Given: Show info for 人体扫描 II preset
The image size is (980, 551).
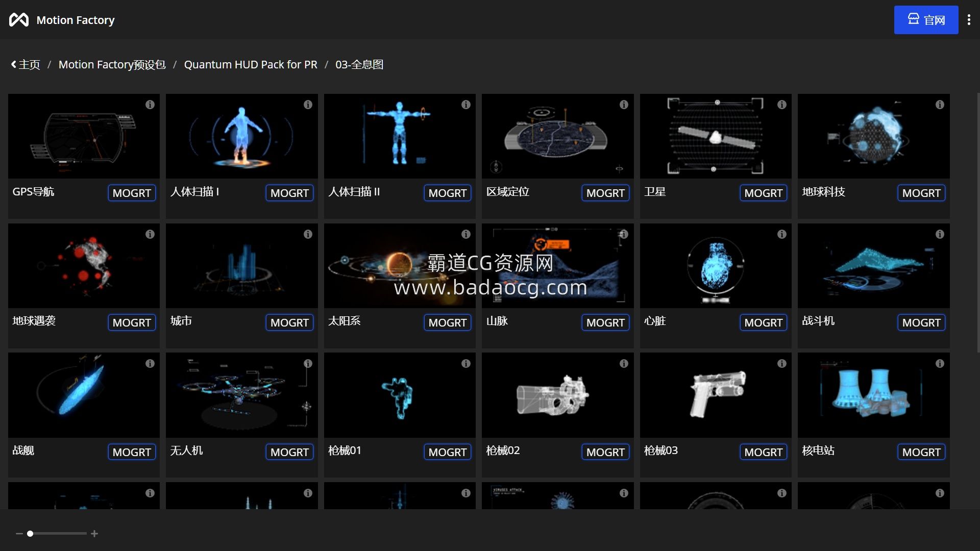Looking at the screenshot, I should coord(465,105).
